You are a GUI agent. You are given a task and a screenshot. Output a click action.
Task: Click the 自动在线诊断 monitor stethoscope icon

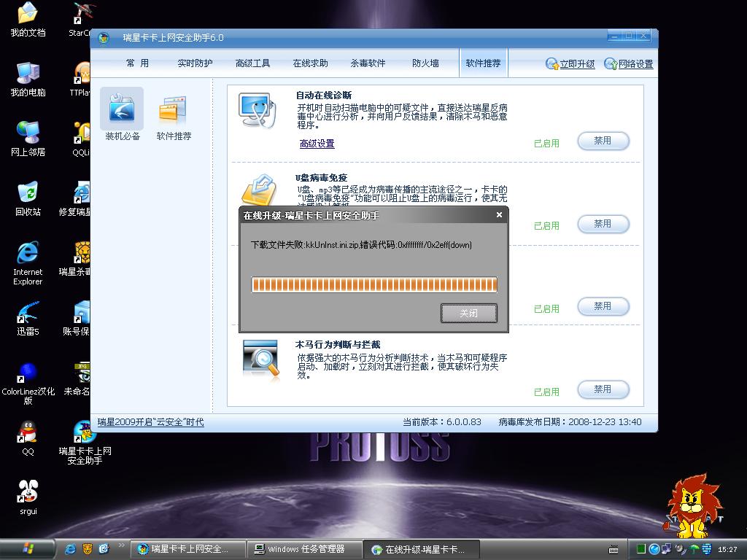pyautogui.click(x=258, y=111)
